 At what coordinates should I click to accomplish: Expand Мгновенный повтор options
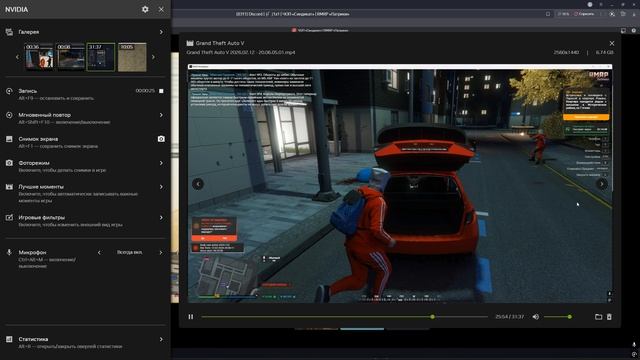pos(161,115)
